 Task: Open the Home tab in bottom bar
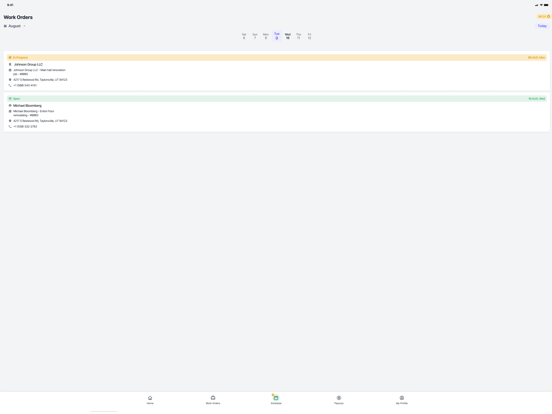point(150,400)
